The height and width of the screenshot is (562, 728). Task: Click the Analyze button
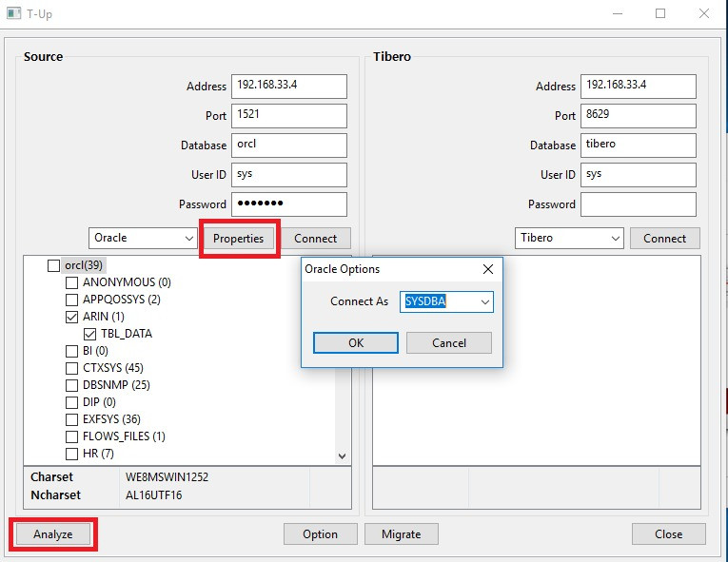point(53,534)
